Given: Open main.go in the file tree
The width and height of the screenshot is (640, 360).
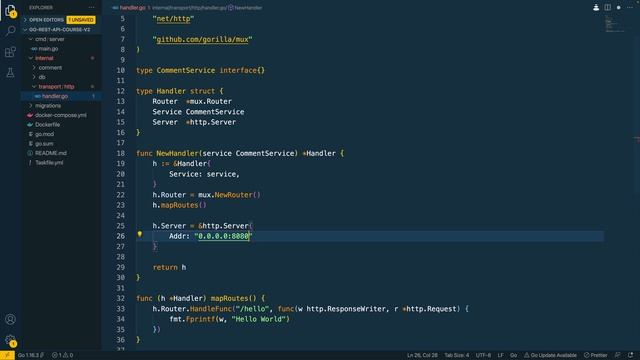Looking at the screenshot, I should click(48, 49).
